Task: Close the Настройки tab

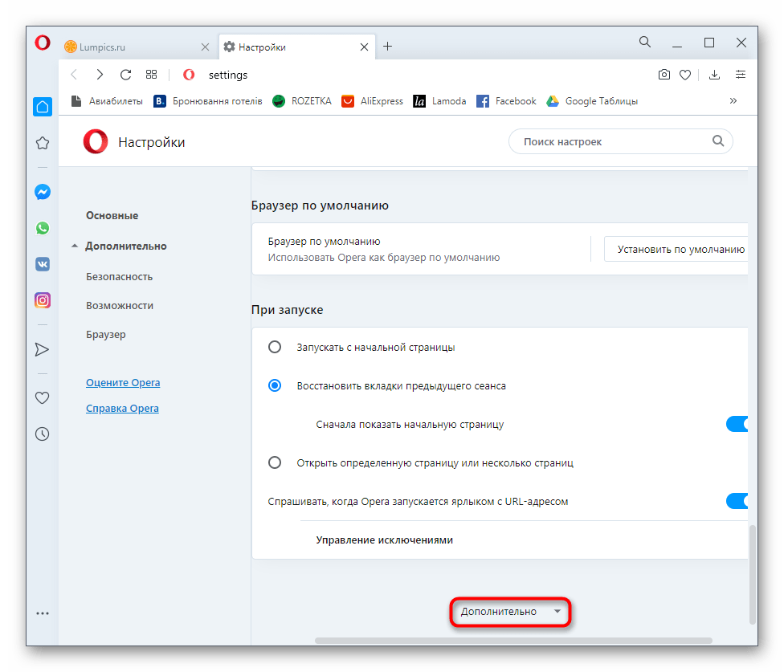Action: (364, 47)
